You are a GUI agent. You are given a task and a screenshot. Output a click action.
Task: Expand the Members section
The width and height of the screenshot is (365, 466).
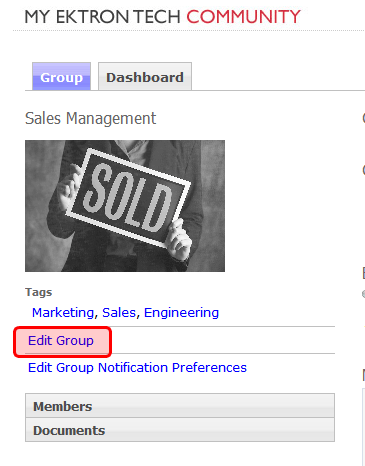click(x=180, y=406)
